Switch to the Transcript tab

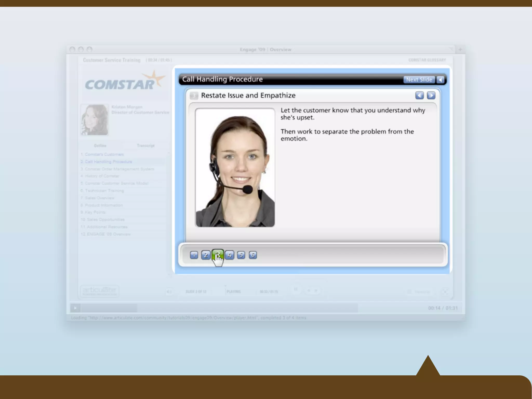tap(145, 145)
